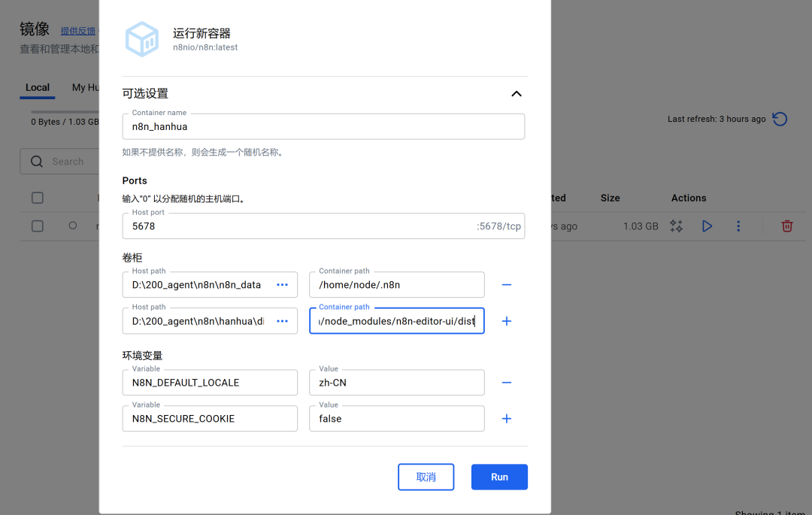Click the Actions column header
The height and width of the screenshot is (515, 812).
[689, 198]
